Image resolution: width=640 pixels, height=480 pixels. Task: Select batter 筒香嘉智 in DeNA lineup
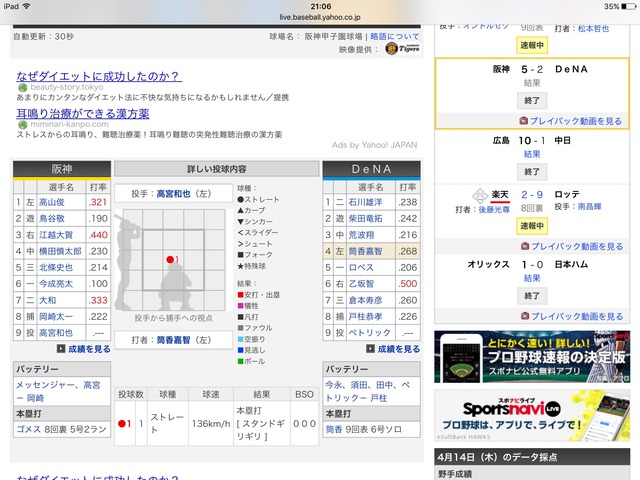click(365, 251)
